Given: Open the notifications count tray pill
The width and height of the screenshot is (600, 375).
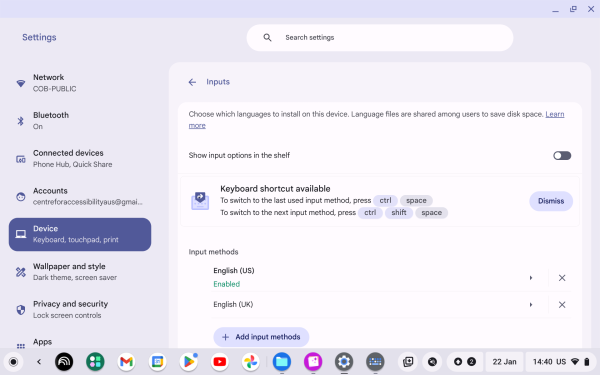Looking at the screenshot, I should 465,362.
